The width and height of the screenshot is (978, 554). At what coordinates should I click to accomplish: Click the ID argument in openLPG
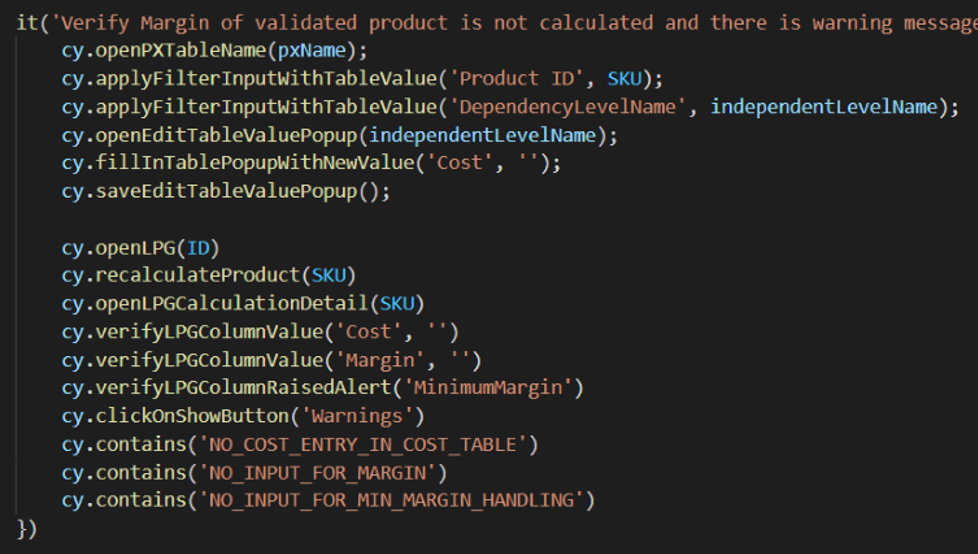198,248
